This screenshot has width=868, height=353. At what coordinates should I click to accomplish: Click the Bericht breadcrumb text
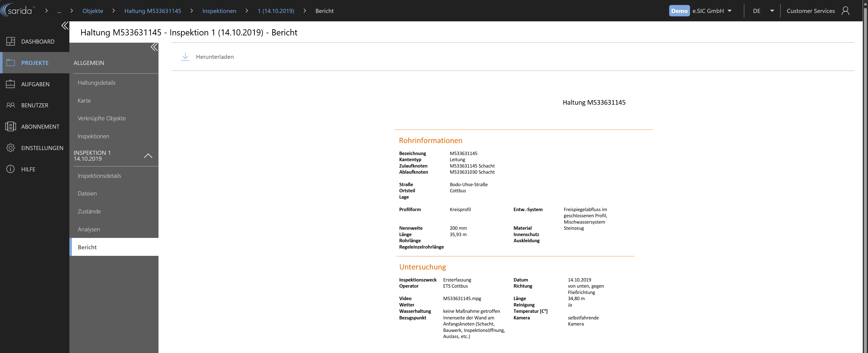pos(324,11)
